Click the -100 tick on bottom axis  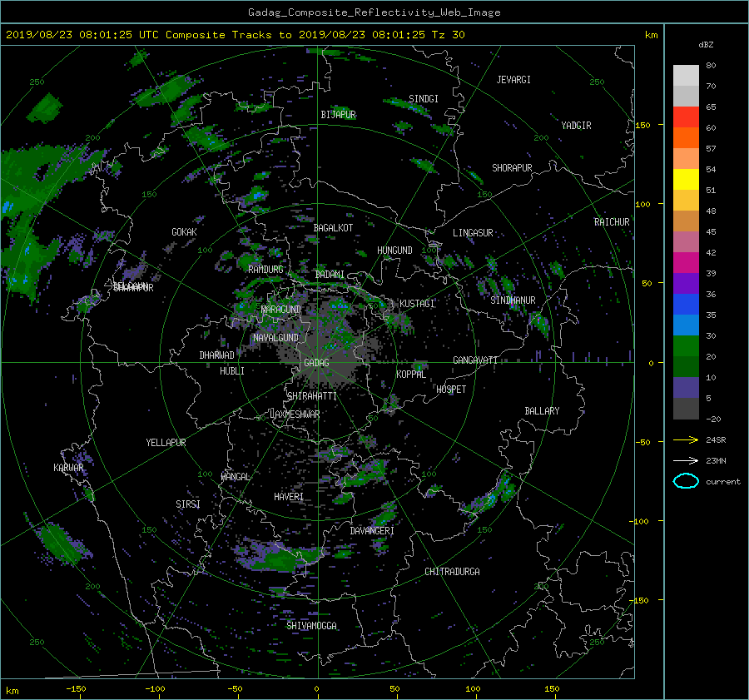(155, 689)
